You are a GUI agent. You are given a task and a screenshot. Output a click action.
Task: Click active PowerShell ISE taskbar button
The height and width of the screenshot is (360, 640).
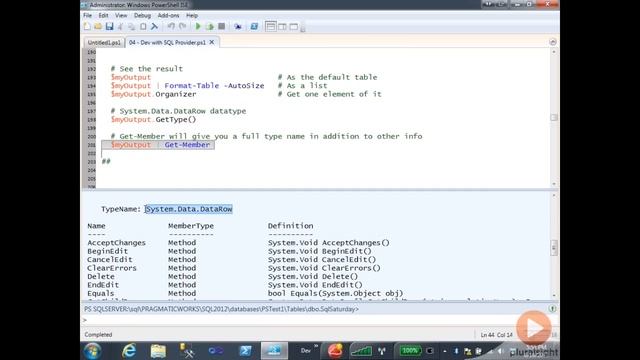point(274,351)
